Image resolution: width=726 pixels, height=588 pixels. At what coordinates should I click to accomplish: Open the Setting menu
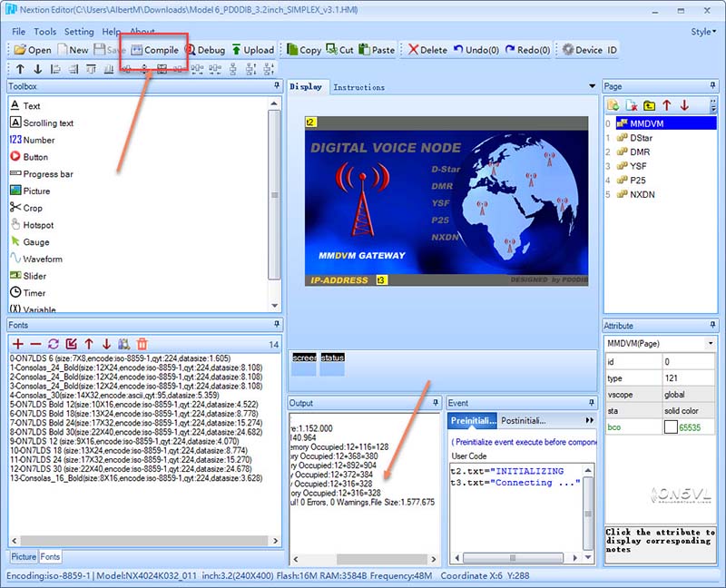pyautogui.click(x=79, y=32)
